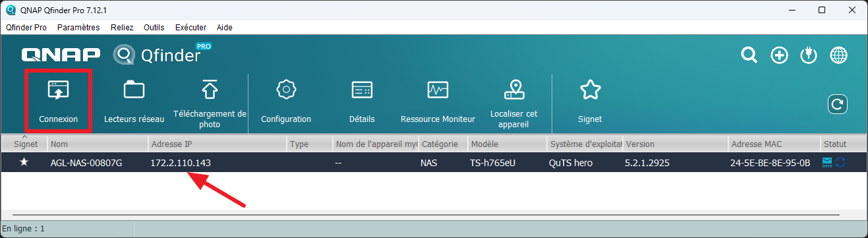This screenshot has height=238, width=868.
Task: Sort by Système d'exploitation column header
Action: tap(585, 144)
